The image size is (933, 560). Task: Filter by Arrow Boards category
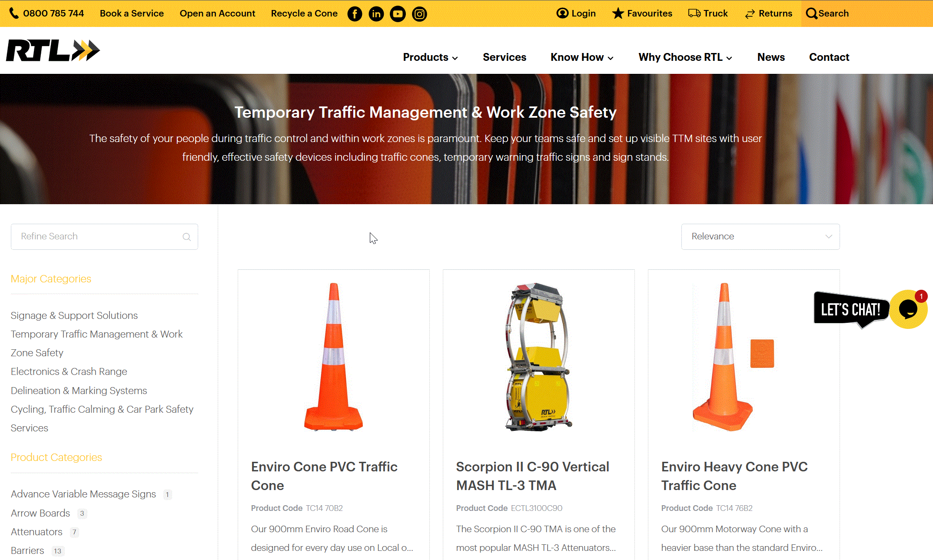pos(40,513)
